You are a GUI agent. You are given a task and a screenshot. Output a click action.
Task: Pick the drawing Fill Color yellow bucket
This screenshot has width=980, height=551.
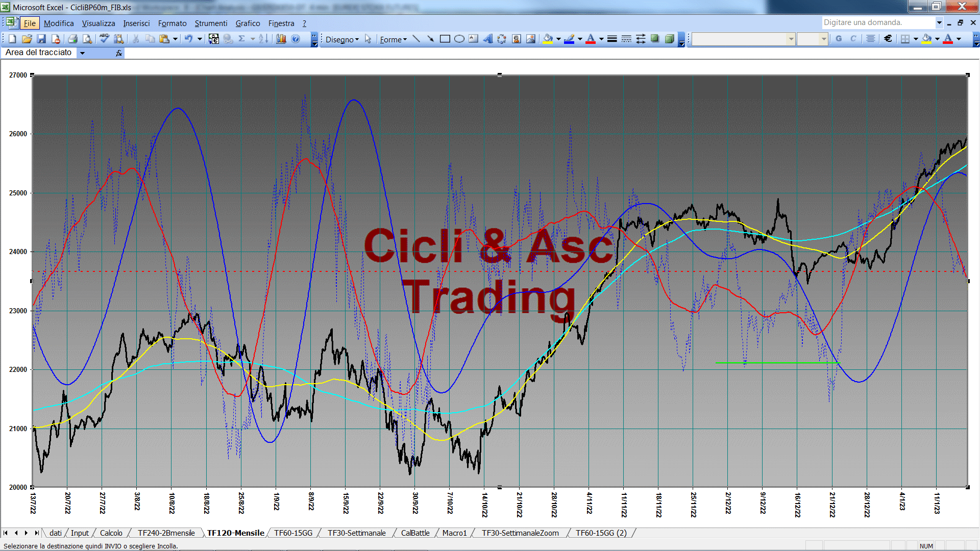548,39
